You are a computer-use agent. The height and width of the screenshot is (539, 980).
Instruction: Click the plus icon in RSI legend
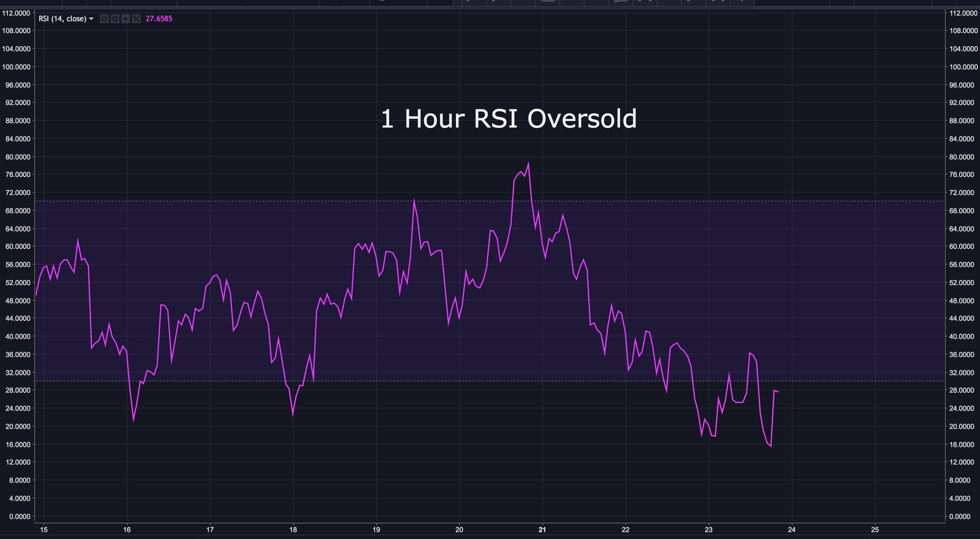pos(126,19)
